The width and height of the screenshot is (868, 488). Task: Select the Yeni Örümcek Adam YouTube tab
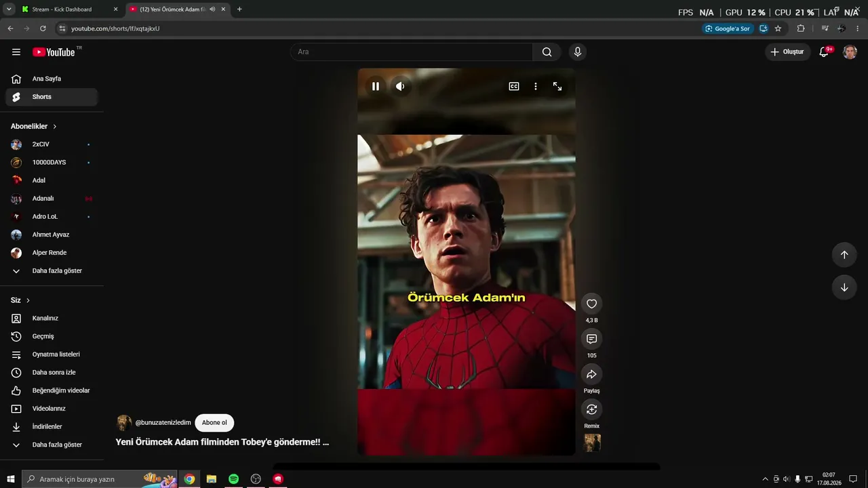178,9
